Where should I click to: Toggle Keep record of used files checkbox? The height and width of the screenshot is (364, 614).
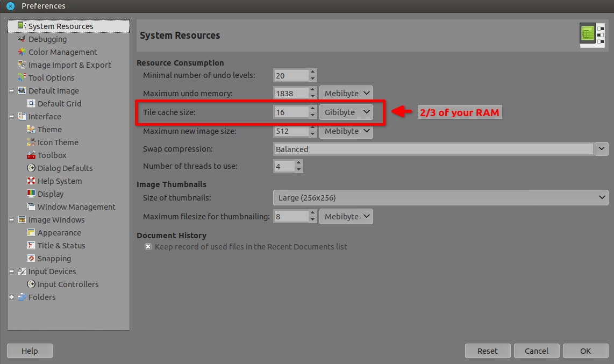coord(148,247)
